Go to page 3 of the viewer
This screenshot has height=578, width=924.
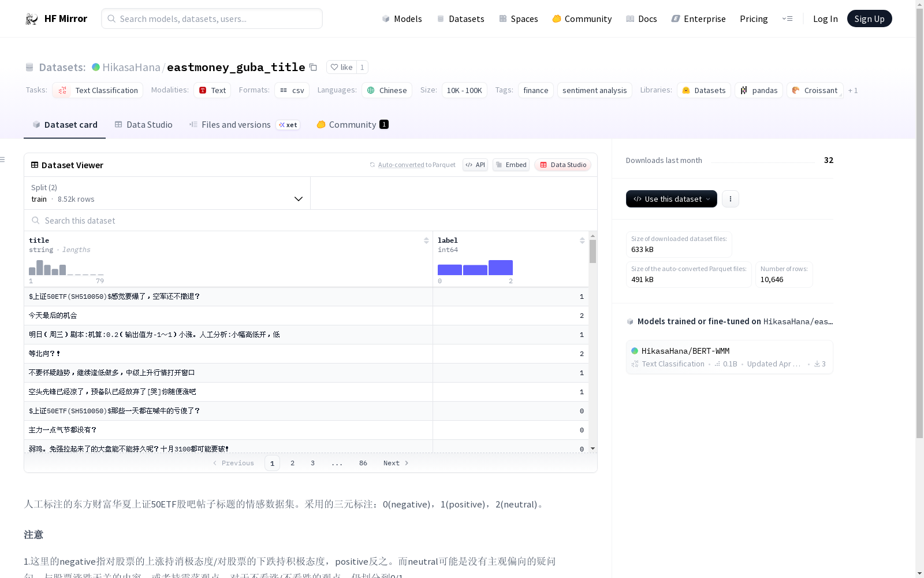pos(313,463)
